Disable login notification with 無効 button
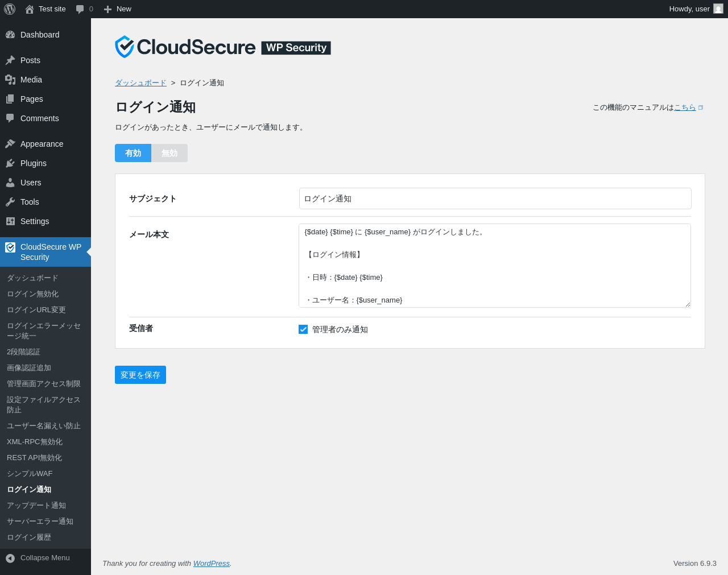728x575 pixels. [169, 153]
